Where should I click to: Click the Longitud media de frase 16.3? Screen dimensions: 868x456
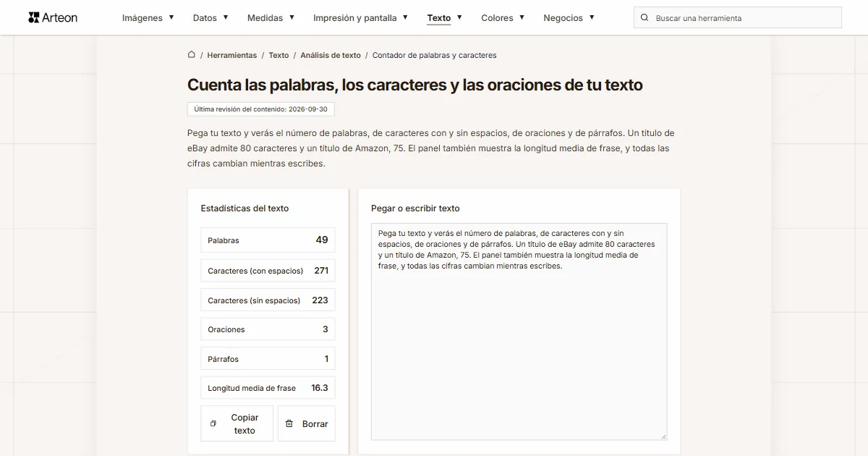[320, 388]
